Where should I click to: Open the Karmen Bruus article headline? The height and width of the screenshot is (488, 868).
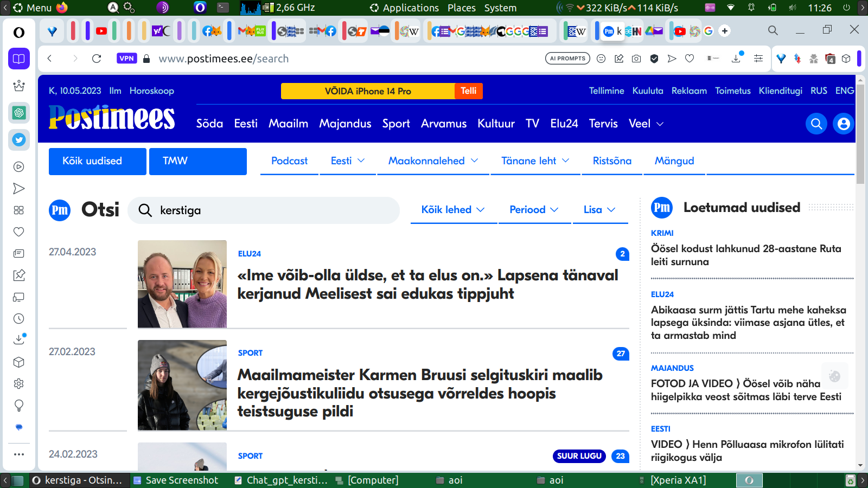tap(420, 393)
